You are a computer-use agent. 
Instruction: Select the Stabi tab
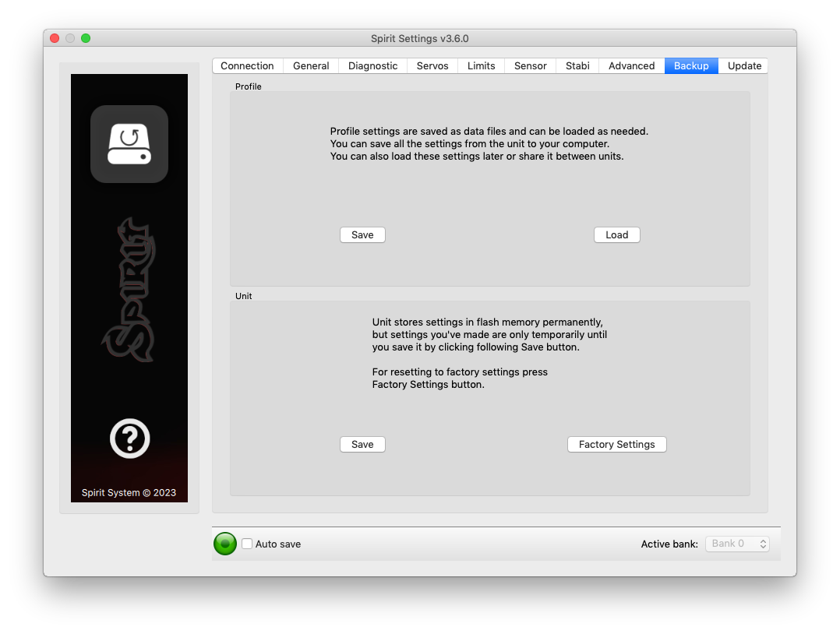pos(577,66)
